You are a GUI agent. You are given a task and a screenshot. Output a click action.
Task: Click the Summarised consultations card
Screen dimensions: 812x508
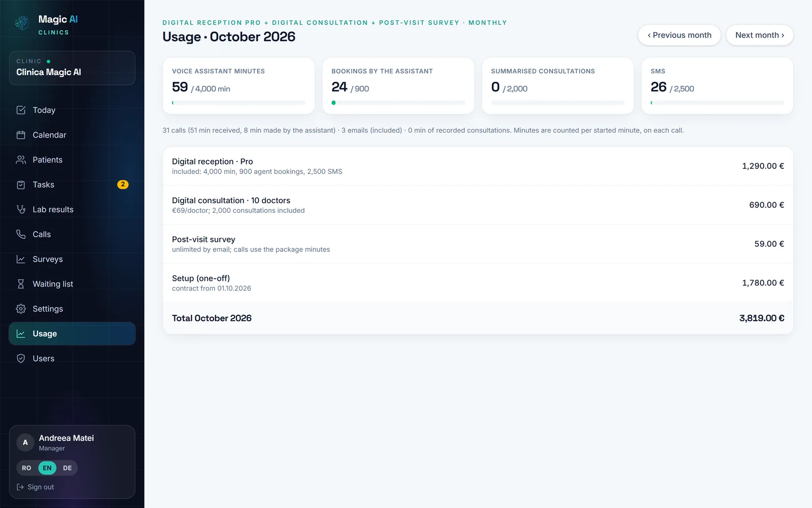tap(558, 86)
